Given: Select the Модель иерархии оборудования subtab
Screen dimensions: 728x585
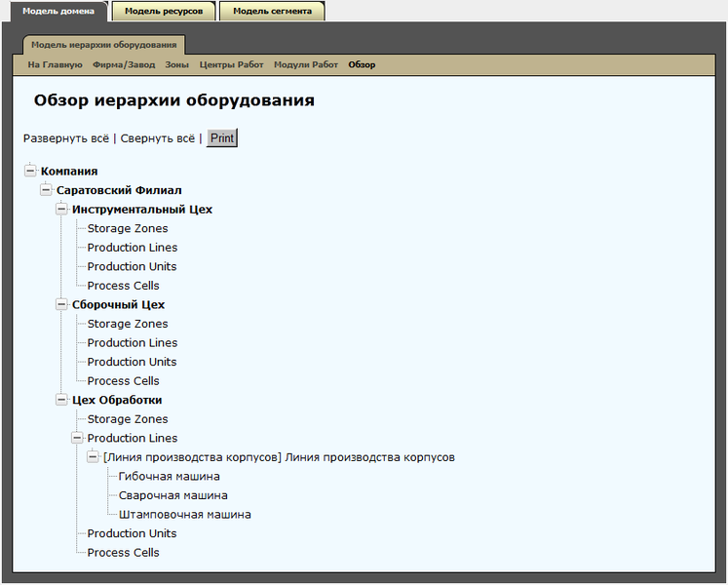Looking at the screenshot, I should point(104,45).
